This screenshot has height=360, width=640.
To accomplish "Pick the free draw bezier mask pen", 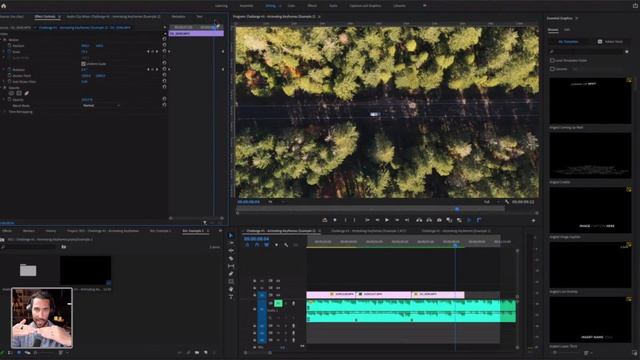I will 27,93.
